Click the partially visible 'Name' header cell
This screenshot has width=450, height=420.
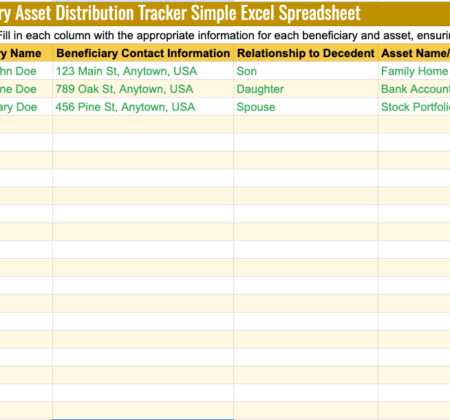(26, 53)
